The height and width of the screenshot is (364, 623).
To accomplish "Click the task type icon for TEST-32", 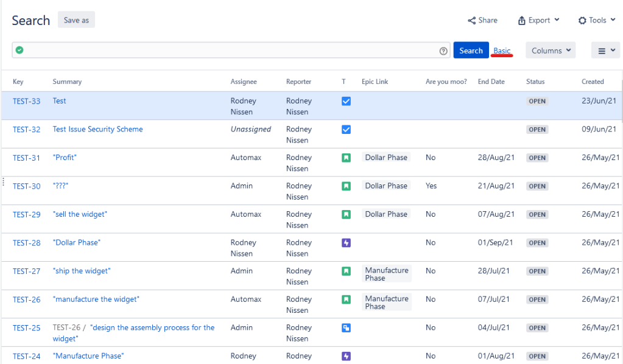I will (x=346, y=130).
